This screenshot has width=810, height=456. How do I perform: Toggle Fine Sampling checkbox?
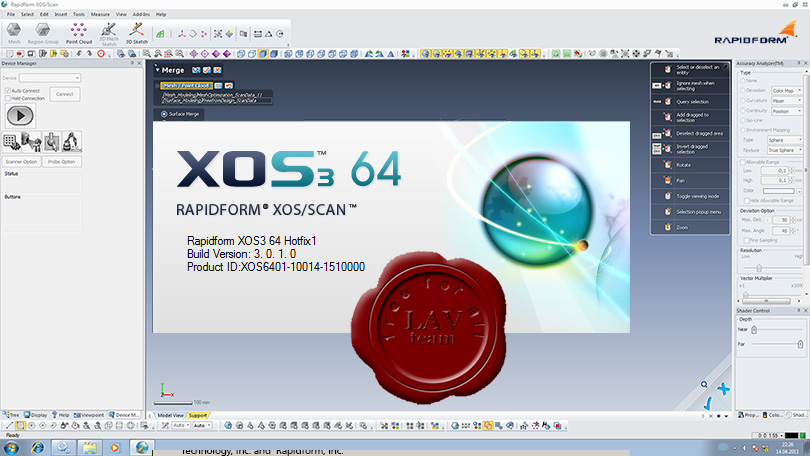[x=746, y=240]
